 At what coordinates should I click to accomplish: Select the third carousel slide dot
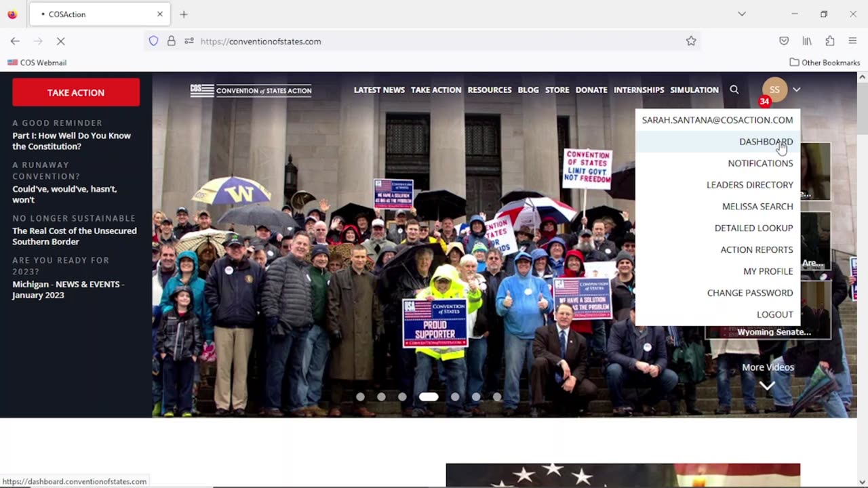(402, 397)
